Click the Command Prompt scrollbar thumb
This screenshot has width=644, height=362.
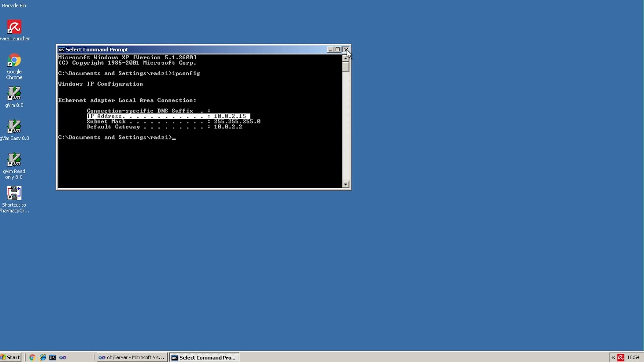(x=346, y=66)
